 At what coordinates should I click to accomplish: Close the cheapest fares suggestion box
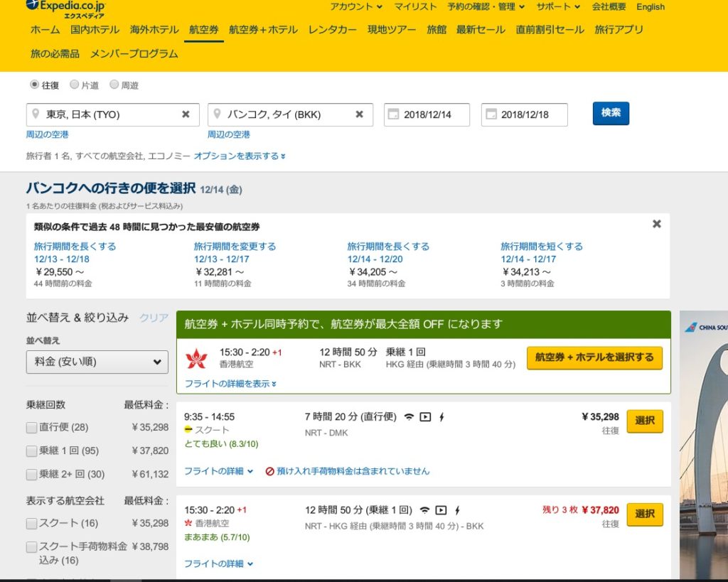656,224
